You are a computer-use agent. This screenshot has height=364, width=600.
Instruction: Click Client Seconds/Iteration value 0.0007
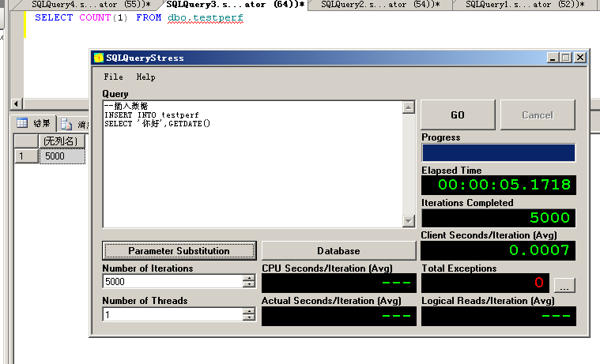[499, 250]
